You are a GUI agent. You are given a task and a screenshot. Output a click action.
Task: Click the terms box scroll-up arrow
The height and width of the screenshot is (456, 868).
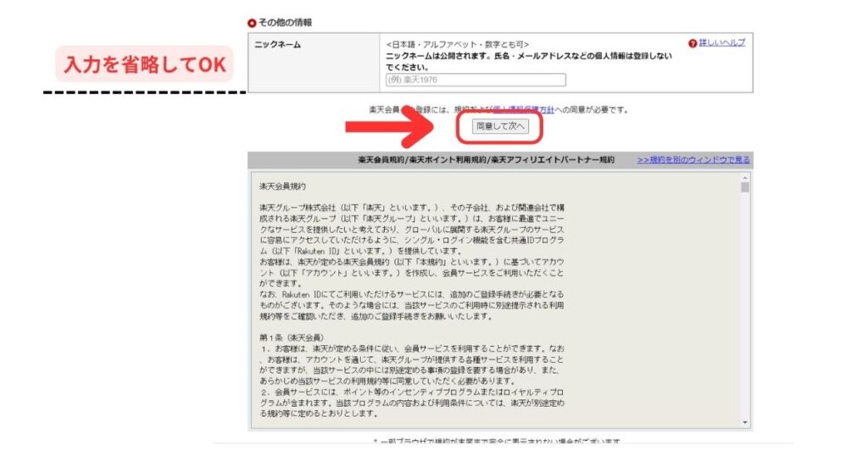pyautogui.click(x=745, y=178)
